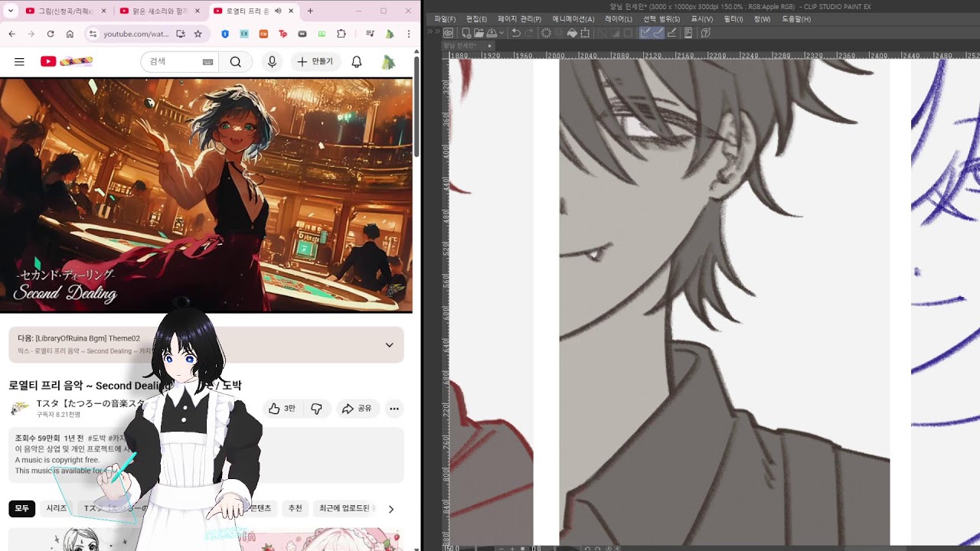Click the Open file folder icon
This screenshot has height=551, width=980.
coord(478,33)
